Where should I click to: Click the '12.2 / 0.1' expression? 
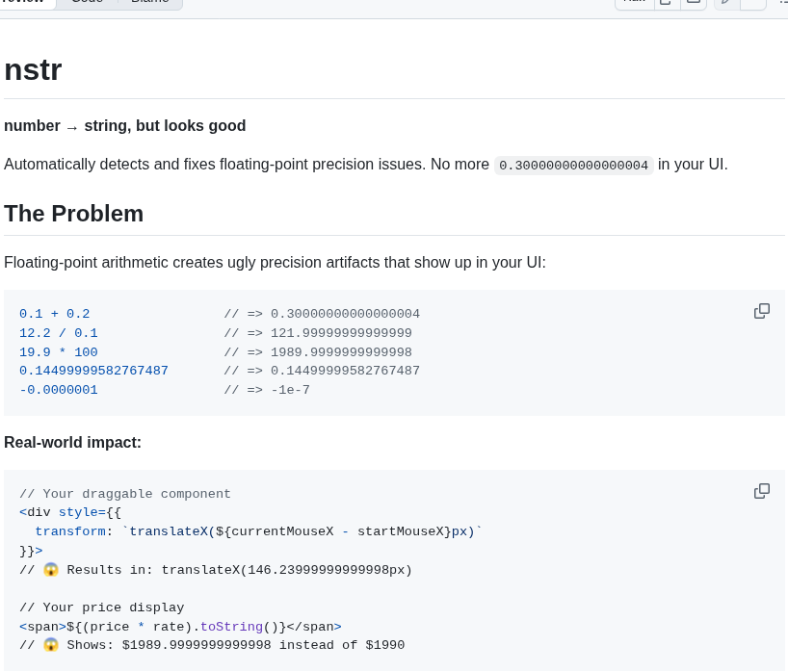click(x=59, y=333)
